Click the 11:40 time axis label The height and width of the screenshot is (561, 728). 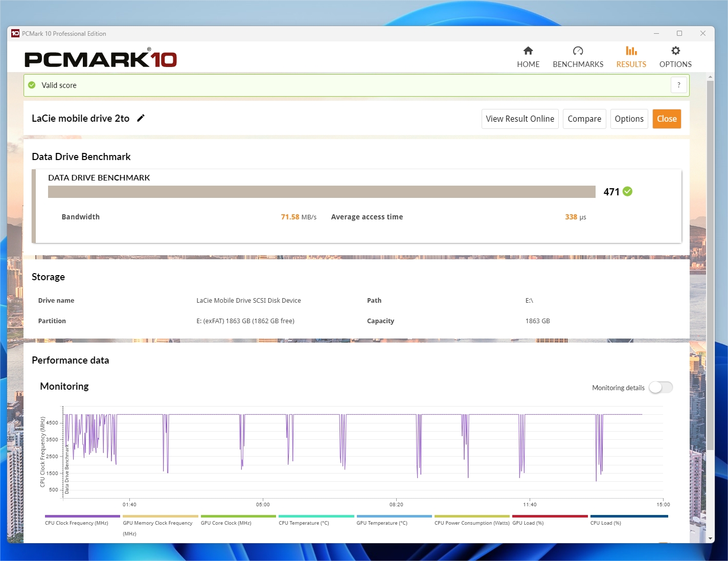[x=530, y=504]
